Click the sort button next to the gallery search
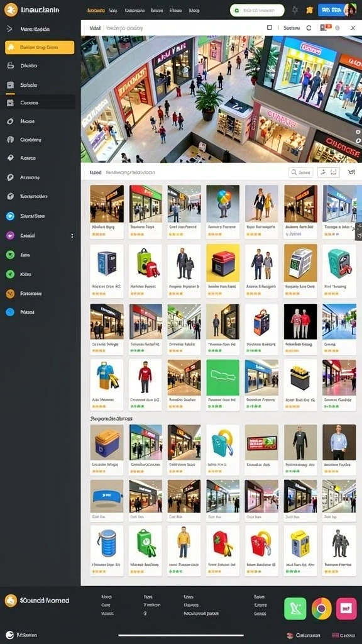 pos(329,172)
